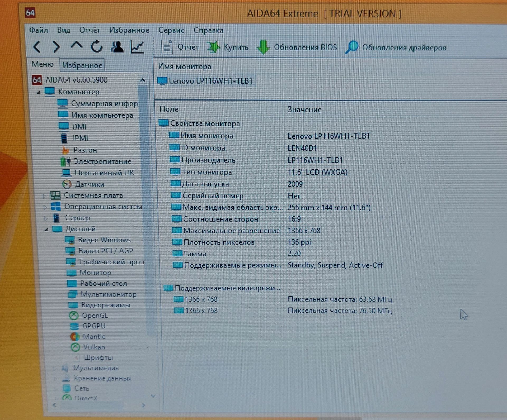Collapse the Дисплей tree node
507x420 pixels.
pyautogui.click(x=46, y=230)
